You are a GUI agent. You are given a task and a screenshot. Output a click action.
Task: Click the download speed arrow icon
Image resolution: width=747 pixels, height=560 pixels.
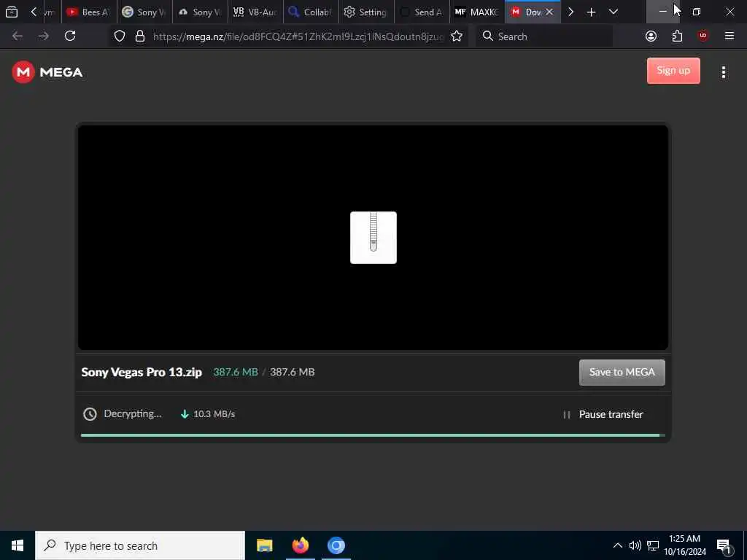(185, 414)
